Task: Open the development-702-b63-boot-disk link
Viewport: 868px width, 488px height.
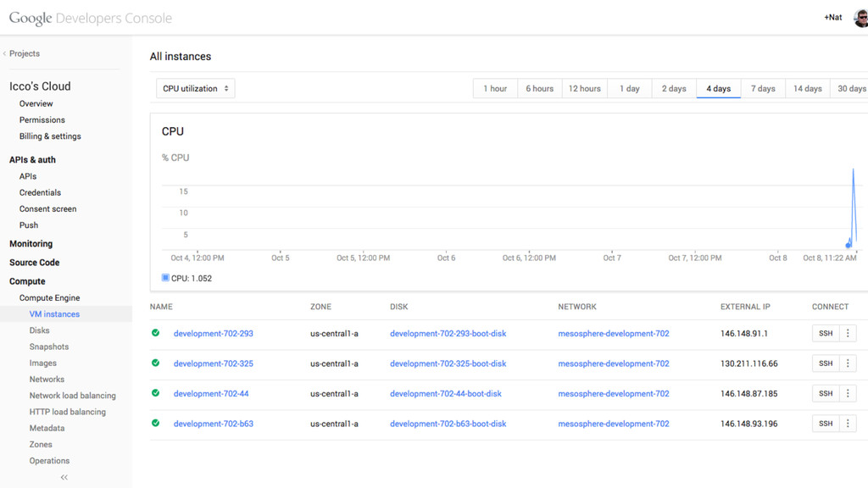Action: [448, 424]
